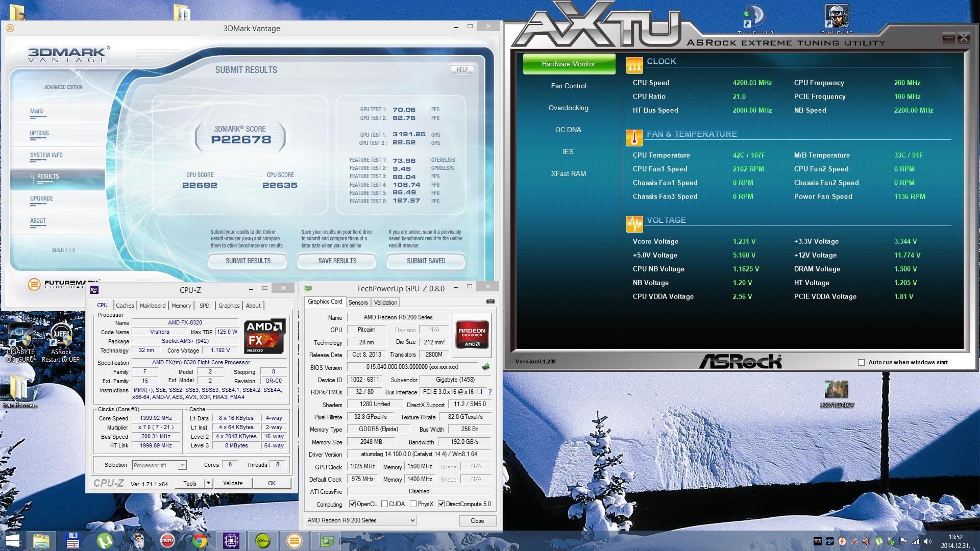Open Nero from the taskbar
The image size is (980, 551).
click(167, 540)
